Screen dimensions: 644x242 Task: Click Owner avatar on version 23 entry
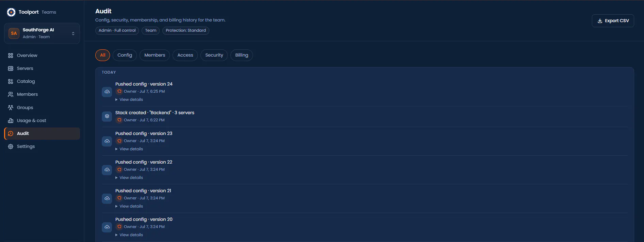[119, 141]
